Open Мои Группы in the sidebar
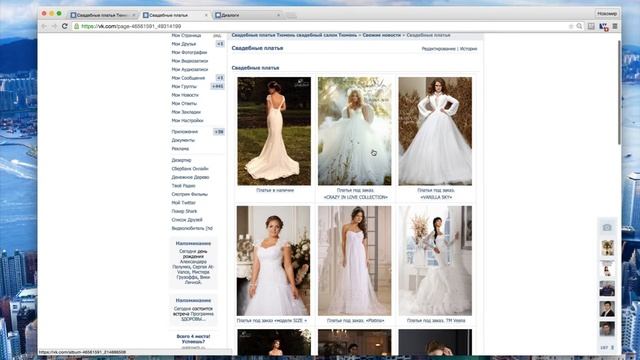640x360 pixels. (x=184, y=87)
